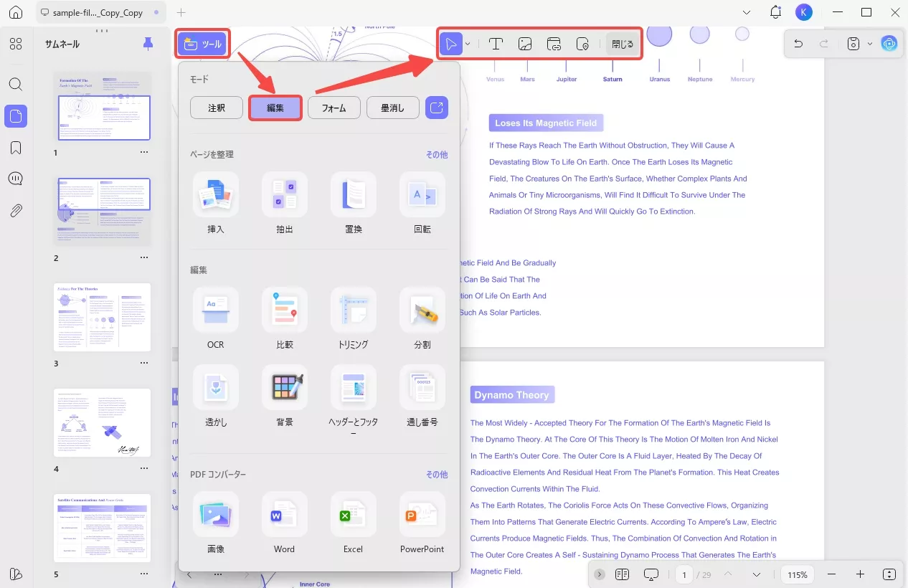Screen dimensions: 908x588
Task: Open the UPDF AI assistant icon
Action: [890, 44]
